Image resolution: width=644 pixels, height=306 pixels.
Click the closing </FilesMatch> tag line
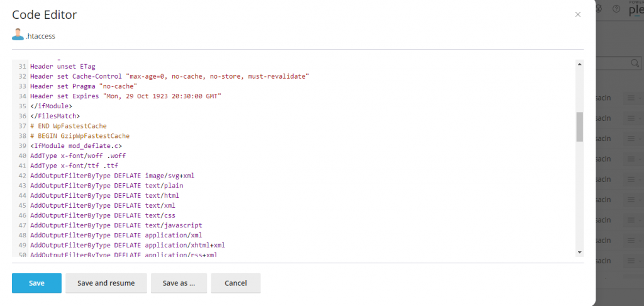[x=55, y=116]
